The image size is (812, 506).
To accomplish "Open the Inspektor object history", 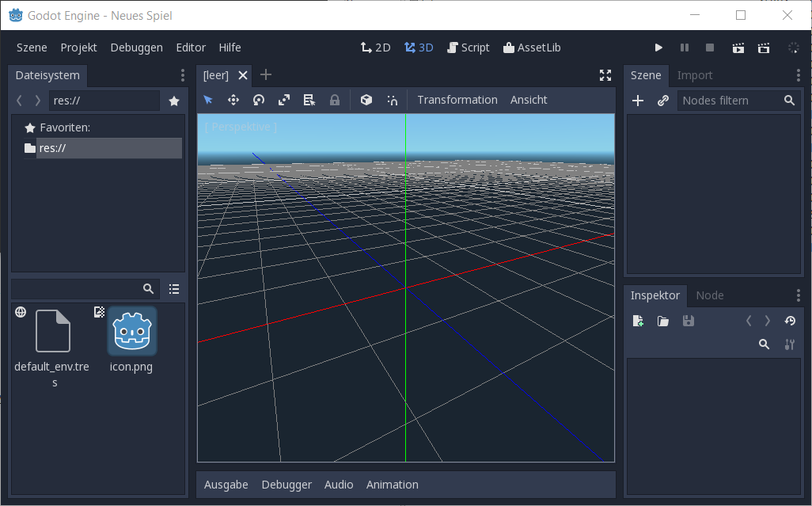I will [x=790, y=321].
